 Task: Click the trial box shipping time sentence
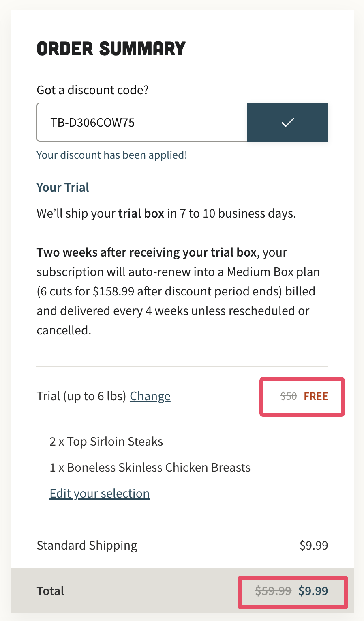[166, 213]
